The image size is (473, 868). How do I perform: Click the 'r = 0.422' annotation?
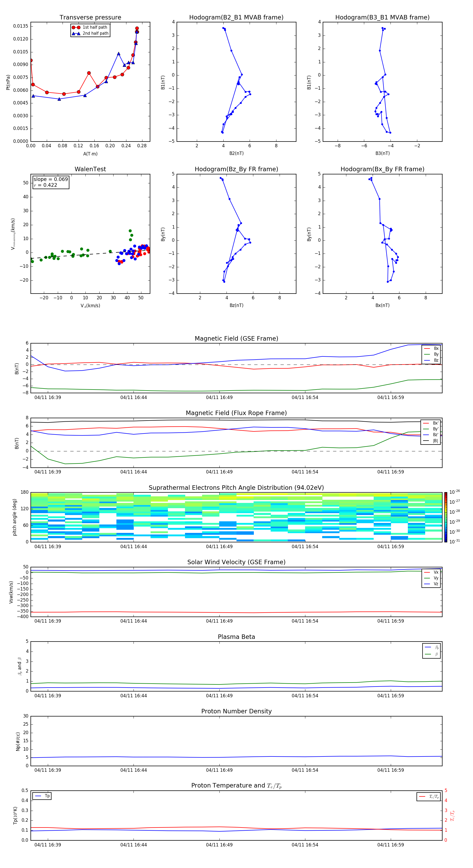45,185
